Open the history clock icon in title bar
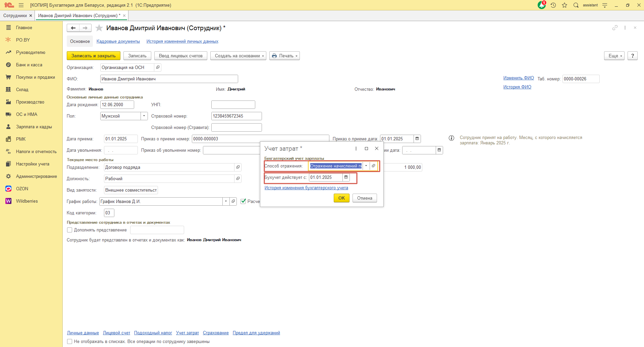The width and height of the screenshot is (644, 347). tap(553, 5)
